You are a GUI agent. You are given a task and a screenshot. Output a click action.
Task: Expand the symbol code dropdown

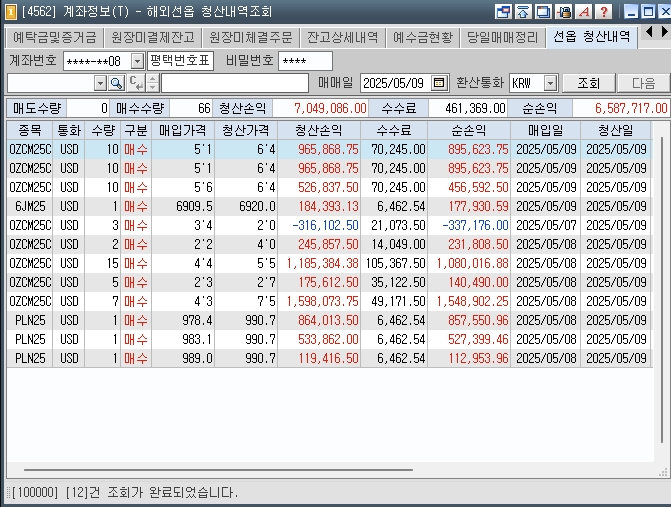(100, 83)
